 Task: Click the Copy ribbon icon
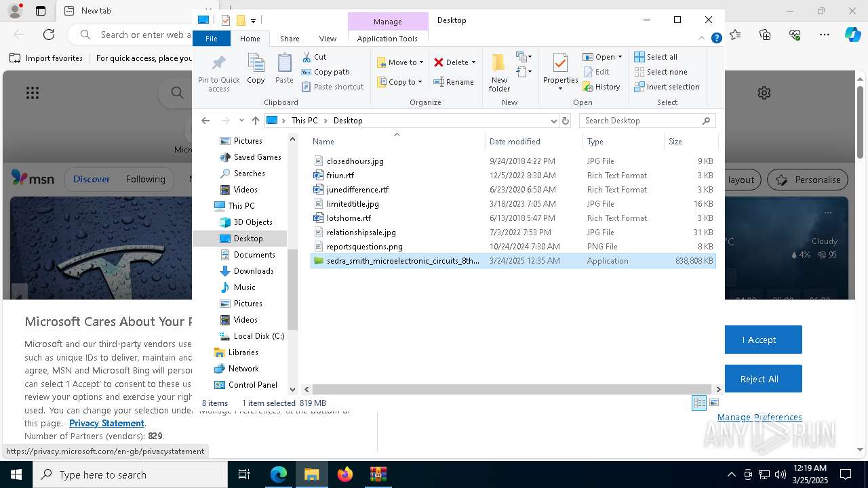pyautogui.click(x=256, y=68)
